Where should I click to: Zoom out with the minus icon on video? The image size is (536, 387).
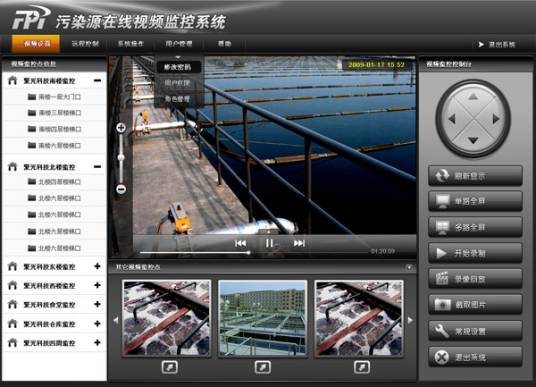121,189
